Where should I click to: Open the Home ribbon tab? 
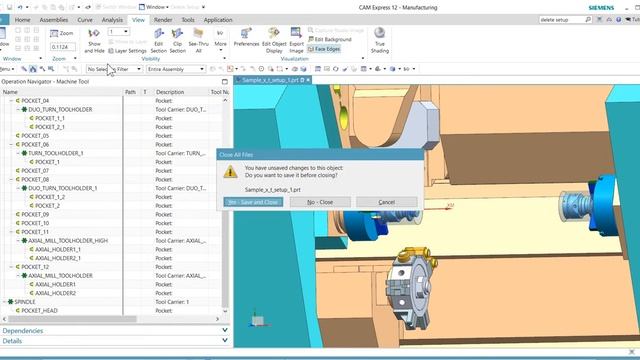[22, 20]
